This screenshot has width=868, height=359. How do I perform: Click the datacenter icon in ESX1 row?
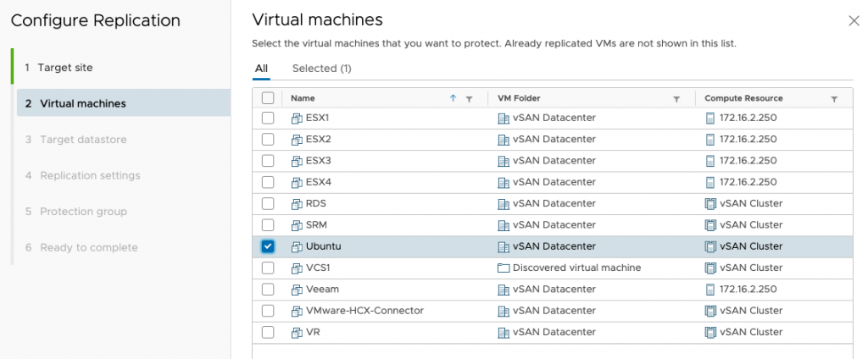(504, 118)
